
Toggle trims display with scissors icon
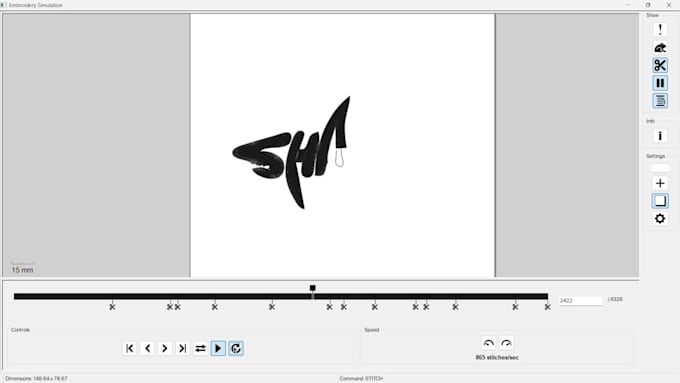pyautogui.click(x=660, y=65)
